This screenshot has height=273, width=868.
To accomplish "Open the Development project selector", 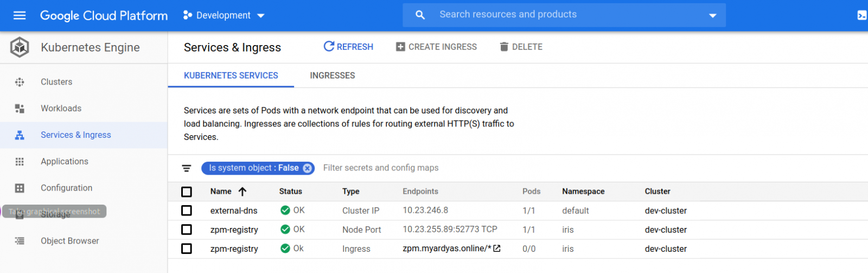I will [224, 15].
